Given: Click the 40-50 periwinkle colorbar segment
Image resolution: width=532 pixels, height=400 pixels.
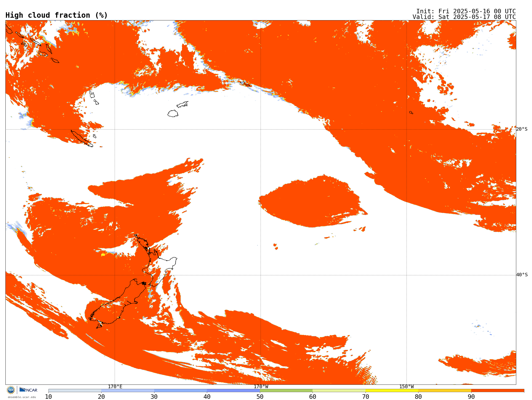Looking at the screenshot, I should (233, 391).
